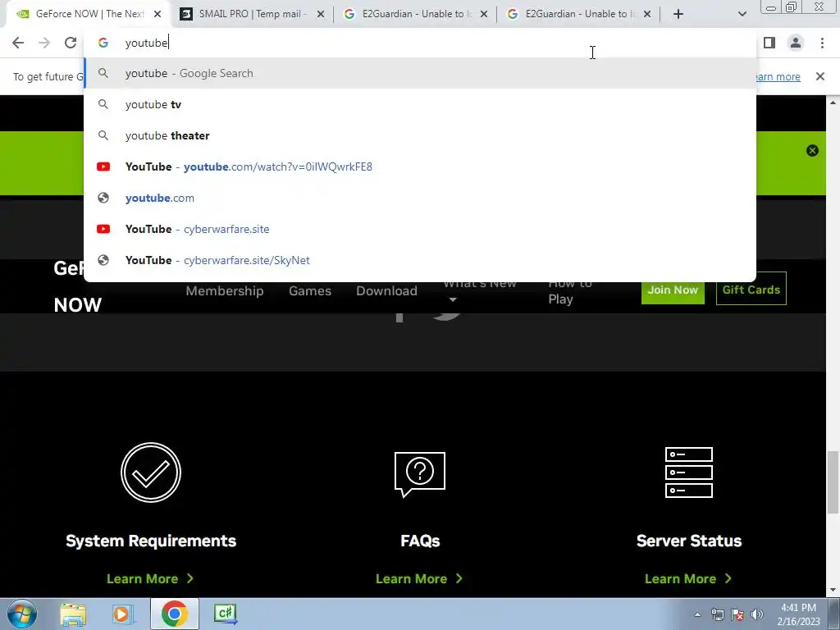840x630 pixels.
Task: Select 'youtube tv' suggestion
Action: click(419, 104)
